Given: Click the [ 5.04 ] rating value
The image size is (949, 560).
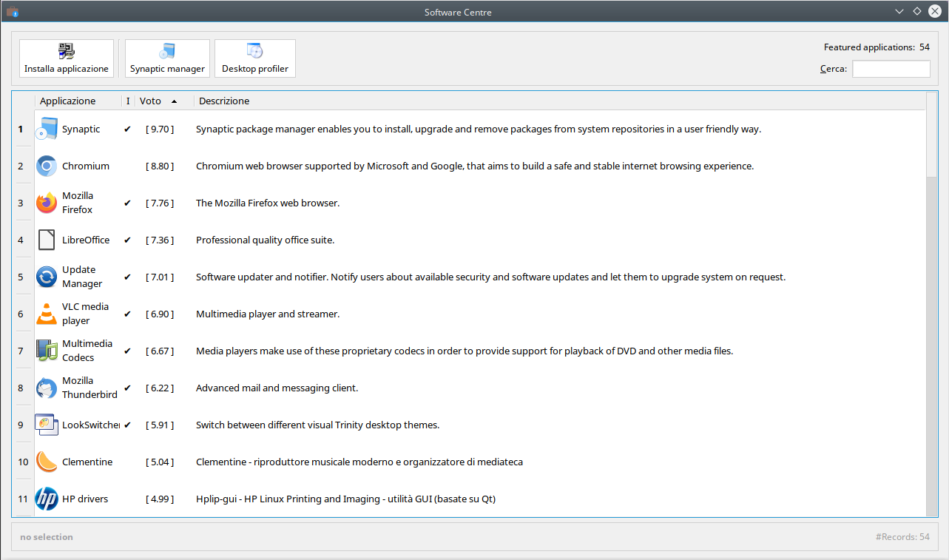Looking at the screenshot, I should point(160,462).
